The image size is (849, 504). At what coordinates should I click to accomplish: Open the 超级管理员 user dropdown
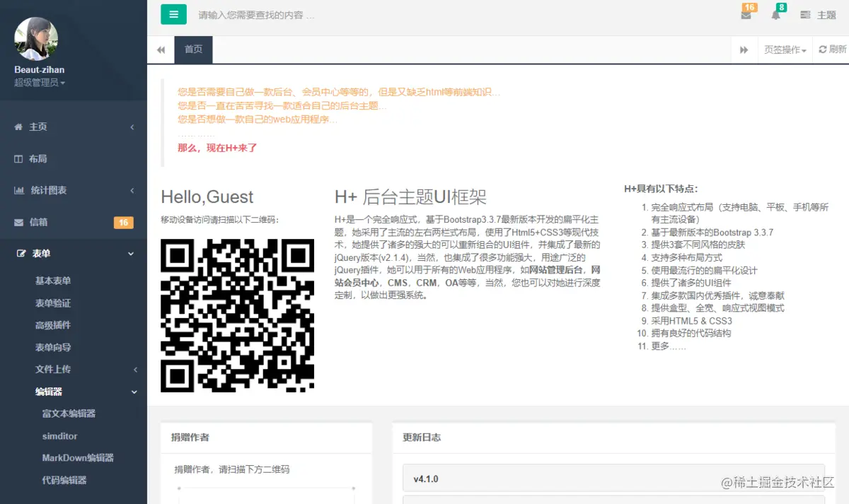[40, 83]
